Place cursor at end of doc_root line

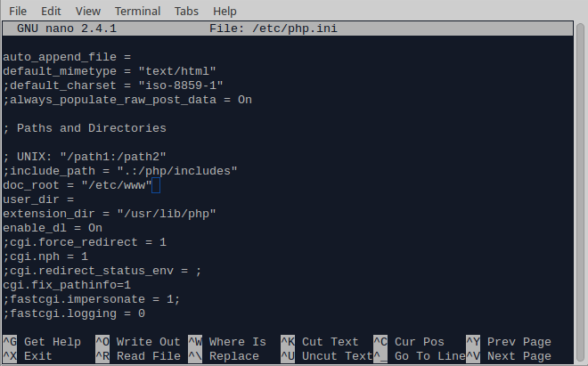pyautogui.click(x=156, y=185)
